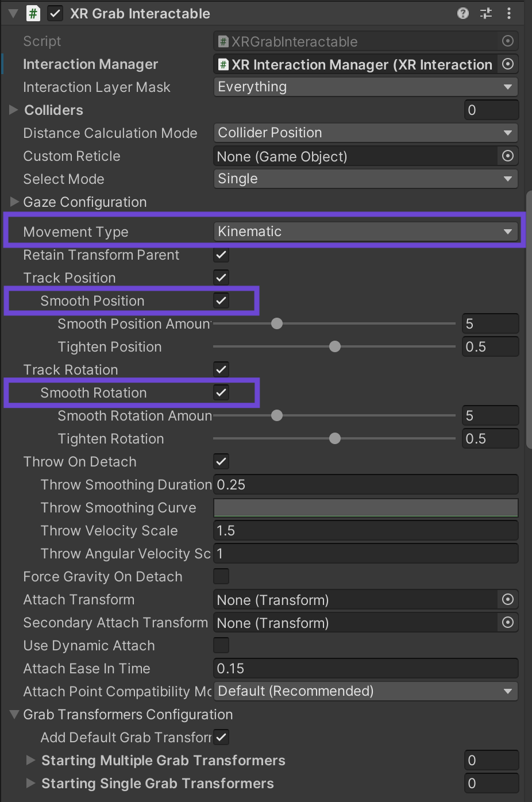Click the Throw Velocity Scale field
Screen dimensions: 532x802
(x=365, y=530)
